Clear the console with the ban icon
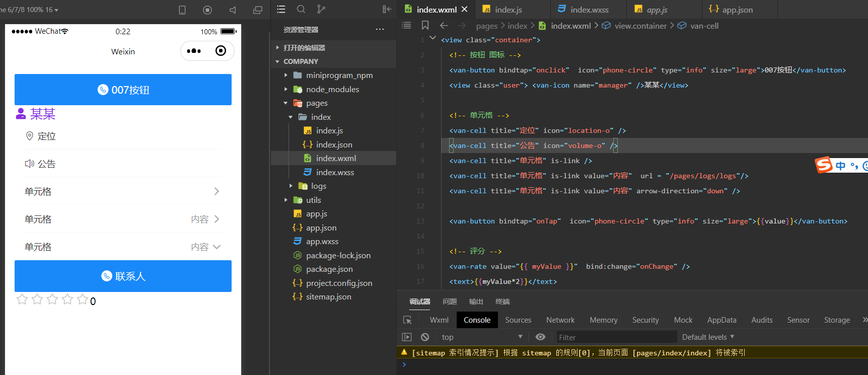Viewport: 868px width, 375px height. pos(425,337)
